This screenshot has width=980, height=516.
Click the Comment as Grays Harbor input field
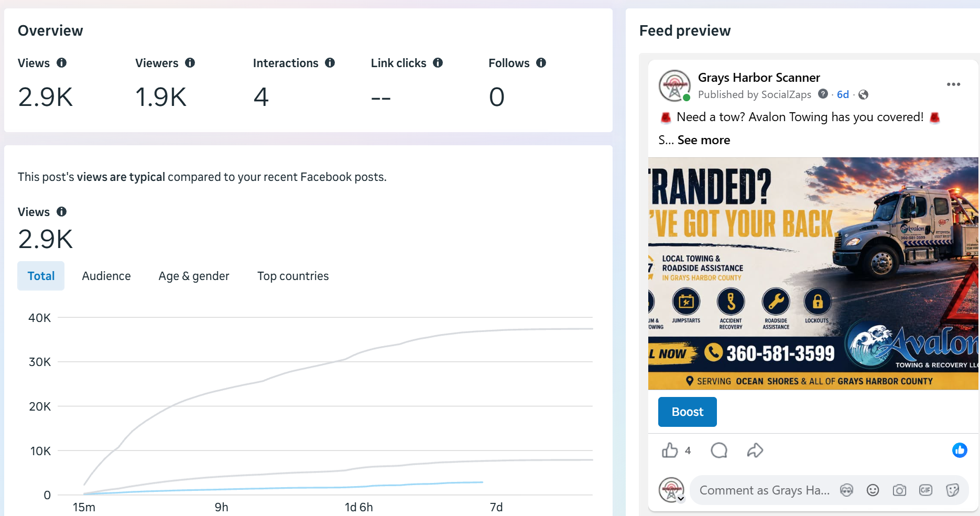point(764,490)
